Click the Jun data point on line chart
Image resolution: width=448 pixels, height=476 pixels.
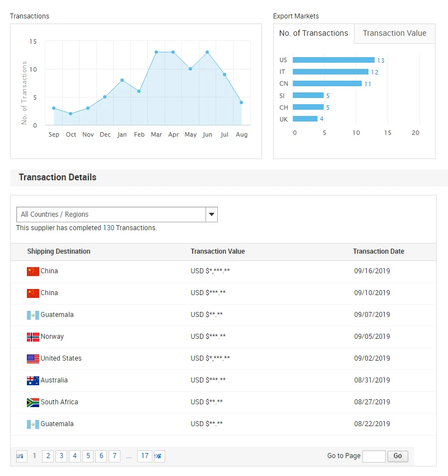tap(207, 52)
